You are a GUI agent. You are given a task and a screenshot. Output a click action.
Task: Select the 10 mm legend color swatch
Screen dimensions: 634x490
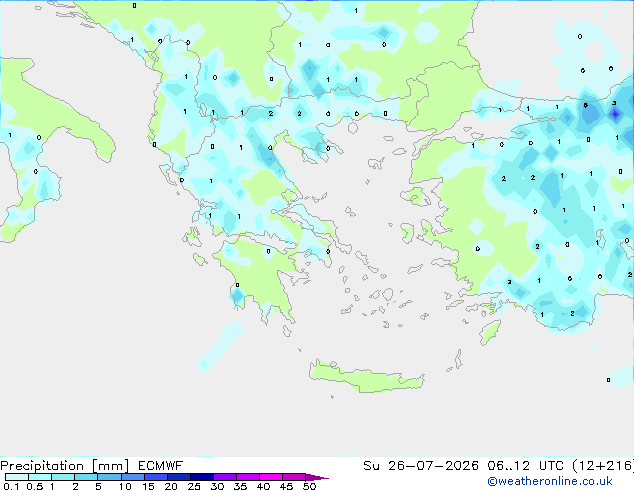(132, 477)
